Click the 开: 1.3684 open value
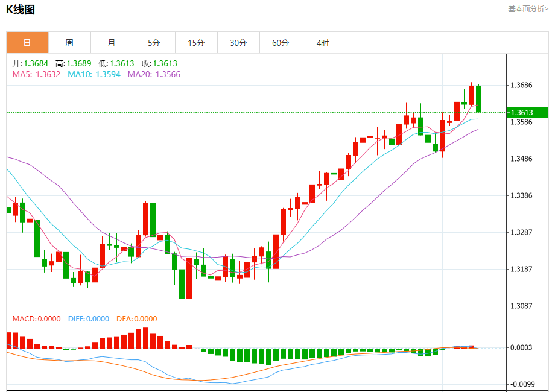Screen dimensions: 555x392 pos(30,63)
